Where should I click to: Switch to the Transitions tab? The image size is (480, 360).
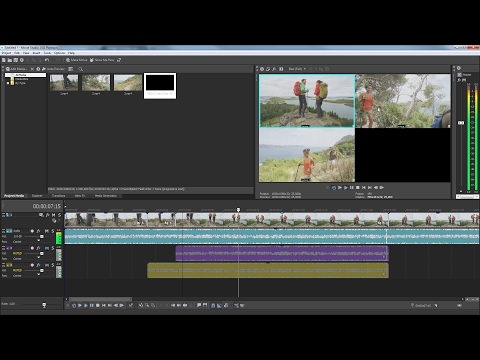59,196
